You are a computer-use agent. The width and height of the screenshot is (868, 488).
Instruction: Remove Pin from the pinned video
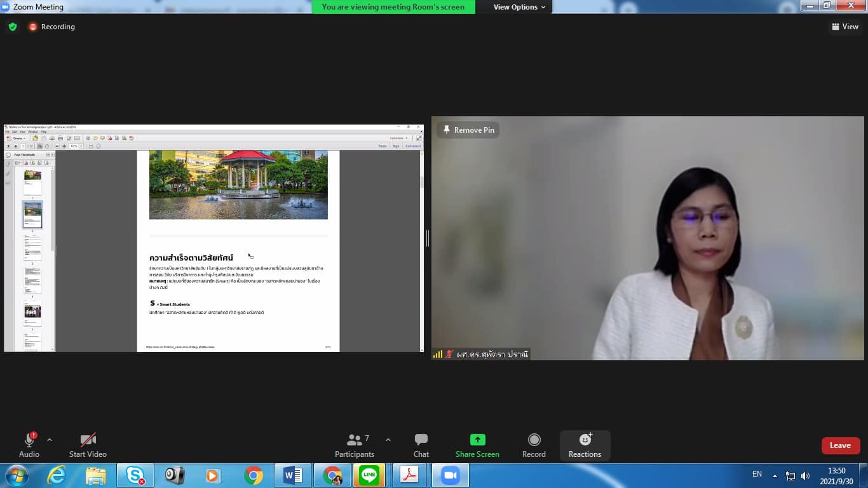[x=468, y=130]
